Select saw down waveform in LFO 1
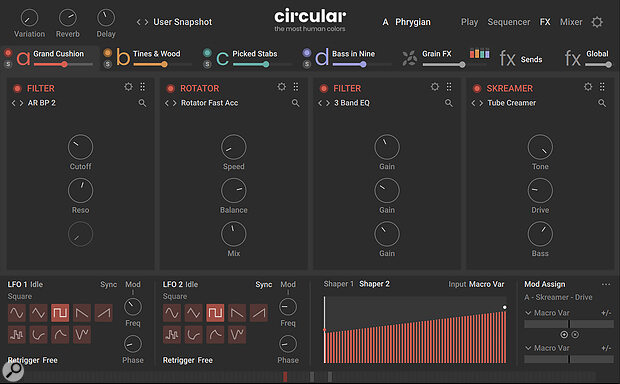The height and width of the screenshot is (384, 620). point(82,313)
